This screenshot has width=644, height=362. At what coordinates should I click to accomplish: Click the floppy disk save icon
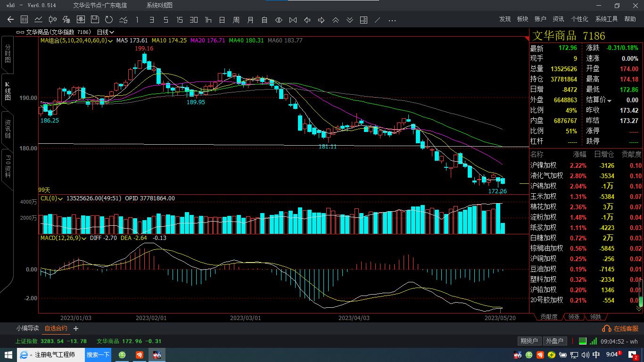(x=95, y=20)
